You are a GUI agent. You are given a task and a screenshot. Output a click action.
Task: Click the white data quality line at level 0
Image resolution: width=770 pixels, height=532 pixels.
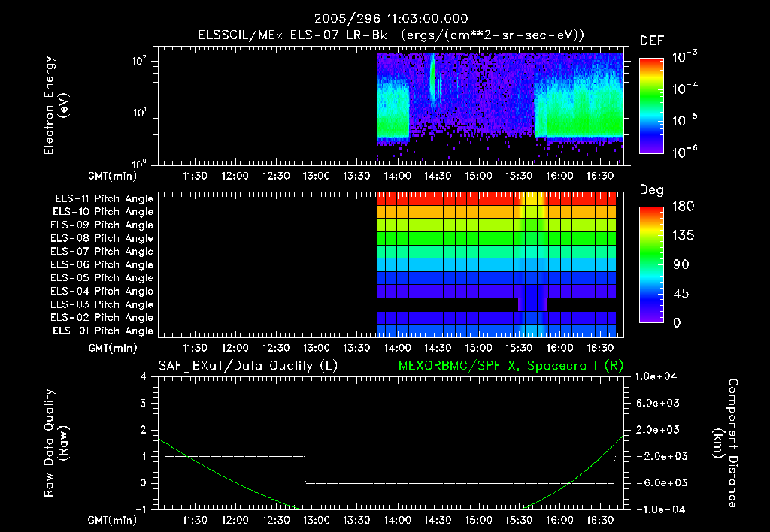(460, 483)
